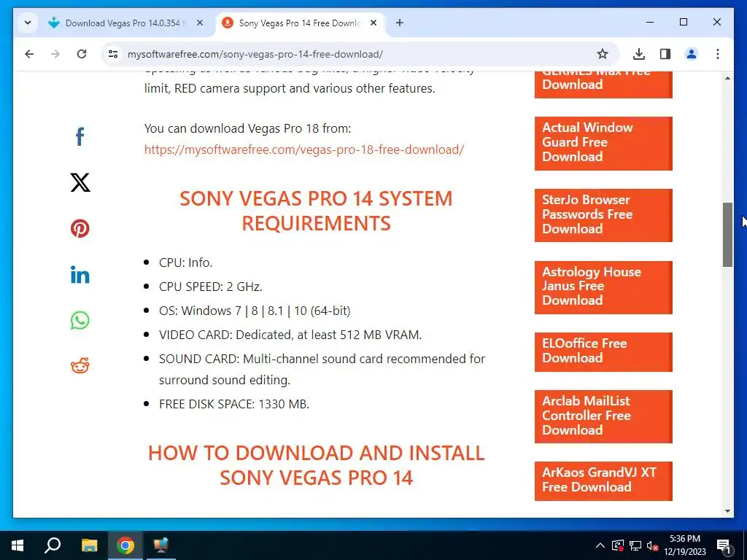The image size is (747, 560).
Task: Click the Sony Vegas Pro 14 System Requirements heading
Action: [x=316, y=211]
